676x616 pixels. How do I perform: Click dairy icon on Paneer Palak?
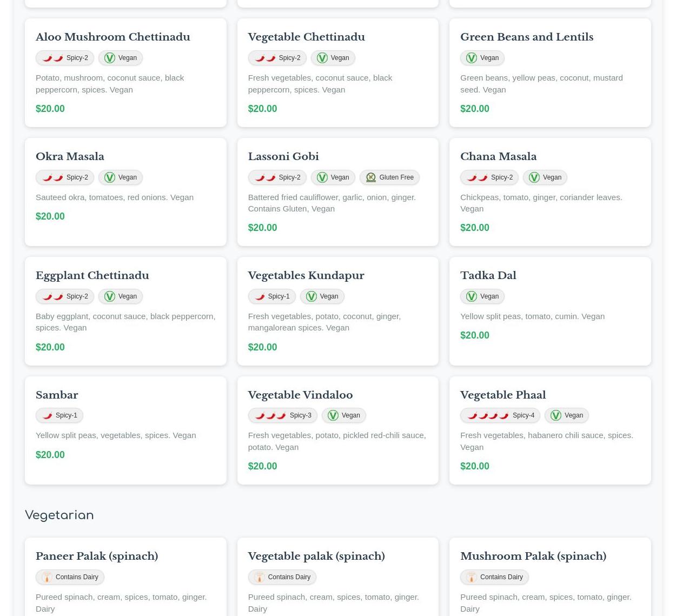47,577
